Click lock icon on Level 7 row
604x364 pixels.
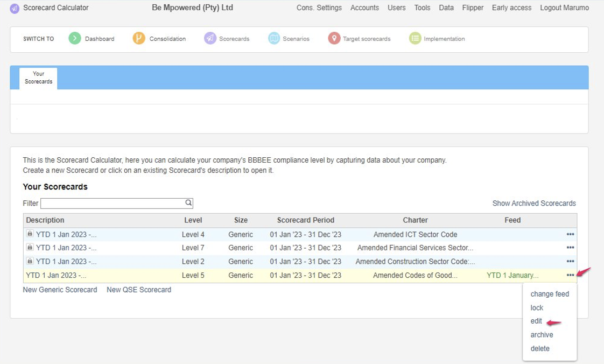pos(30,247)
